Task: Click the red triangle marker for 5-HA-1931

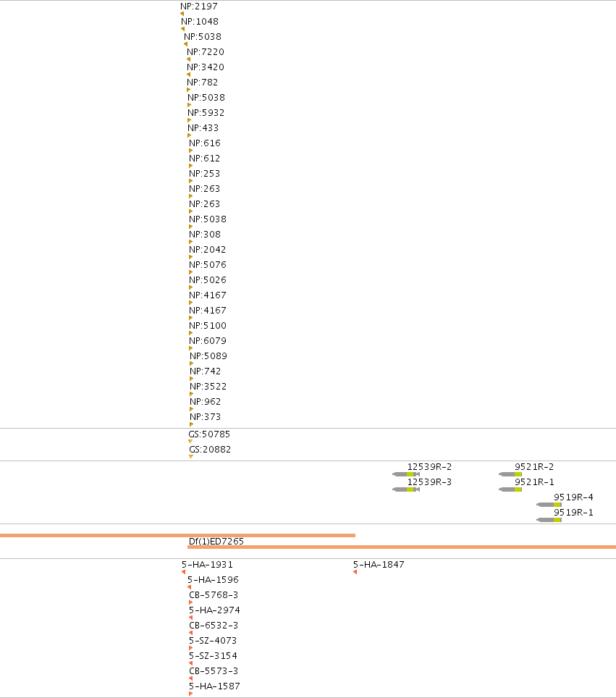Action: (x=183, y=572)
